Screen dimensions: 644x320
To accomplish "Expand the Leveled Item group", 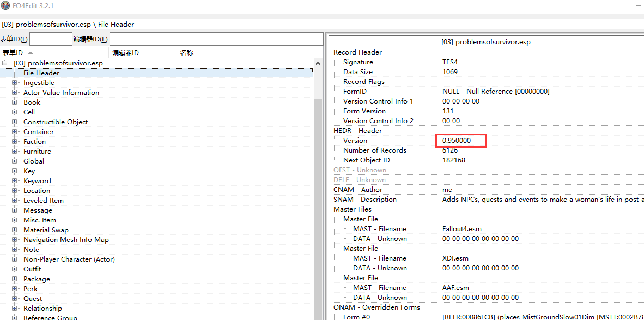I will click(x=15, y=201).
